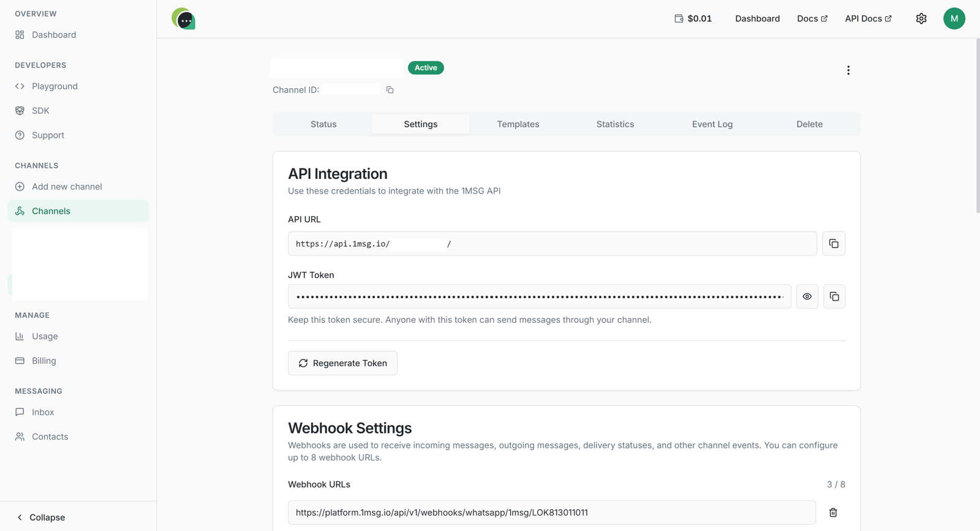Click the page vertical scrollbar

[978, 126]
